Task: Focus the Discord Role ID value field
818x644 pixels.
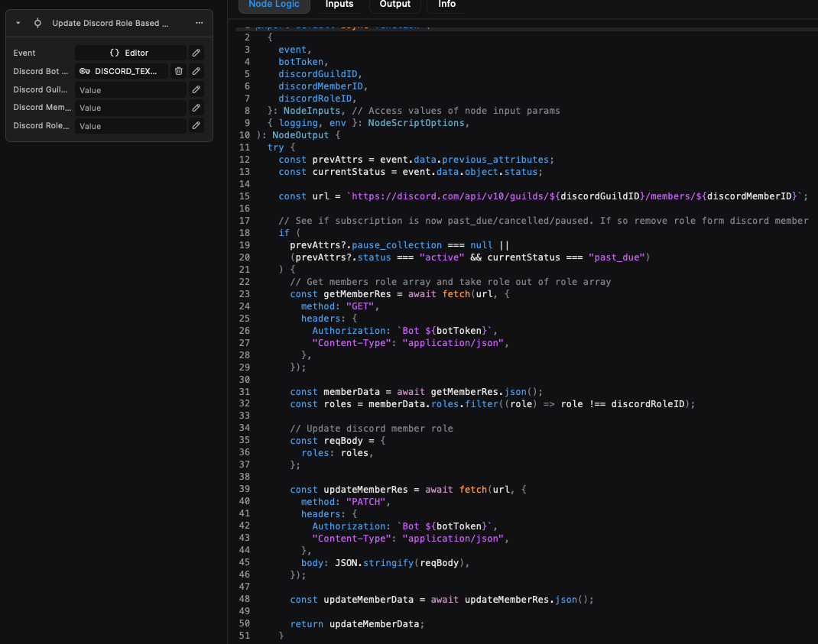Action: (x=130, y=127)
